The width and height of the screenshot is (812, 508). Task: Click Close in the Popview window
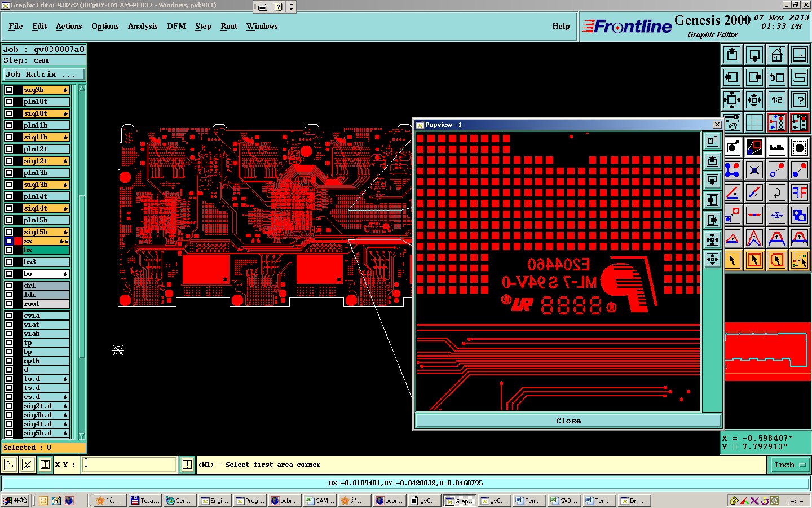[x=568, y=421]
